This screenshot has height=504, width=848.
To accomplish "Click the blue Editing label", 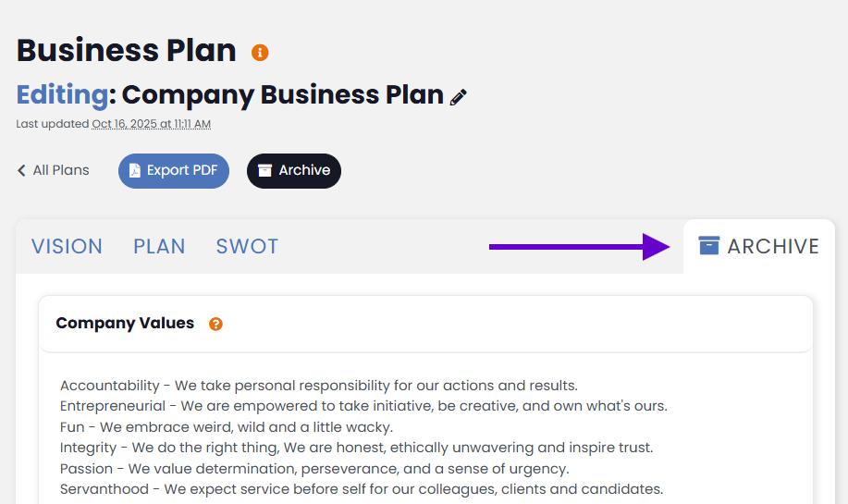I will point(62,94).
